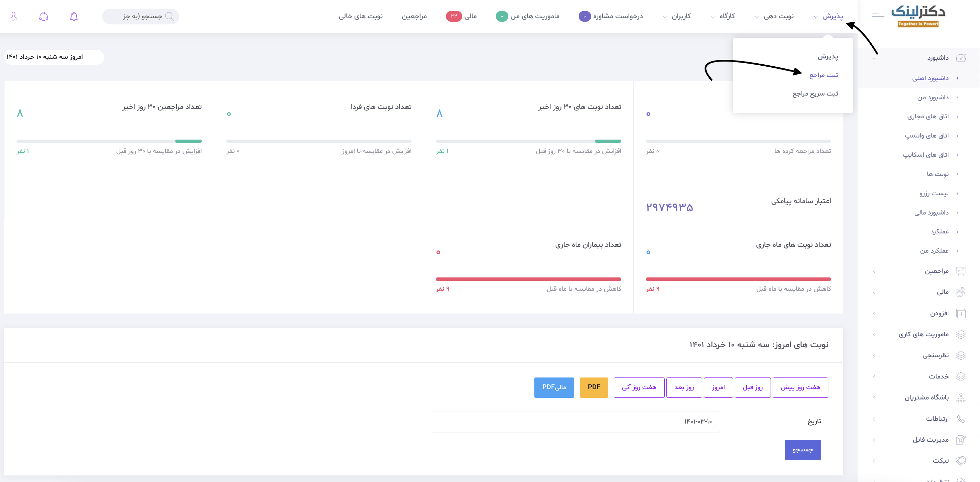The image size is (980, 482).
Task: Expand the ارتباطات sidebar section
Action: pyautogui.click(x=874, y=419)
